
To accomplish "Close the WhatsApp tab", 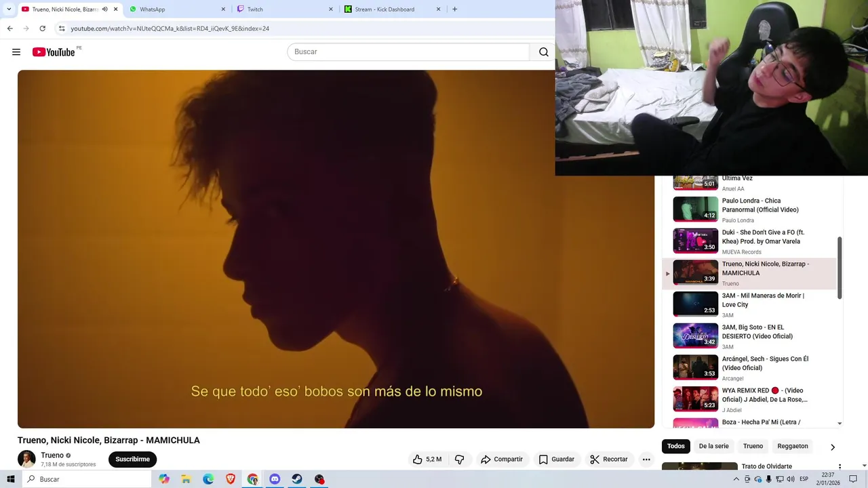I will pos(223,9).
